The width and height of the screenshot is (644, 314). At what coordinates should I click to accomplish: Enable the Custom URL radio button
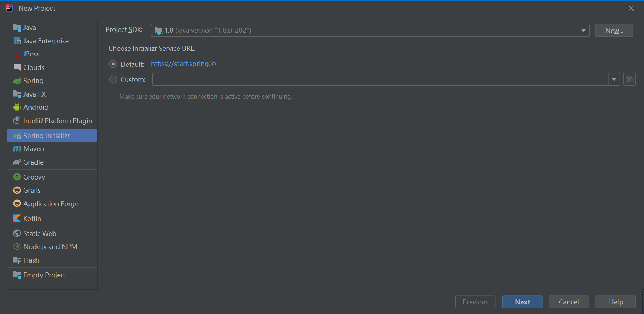click(113, 79)
